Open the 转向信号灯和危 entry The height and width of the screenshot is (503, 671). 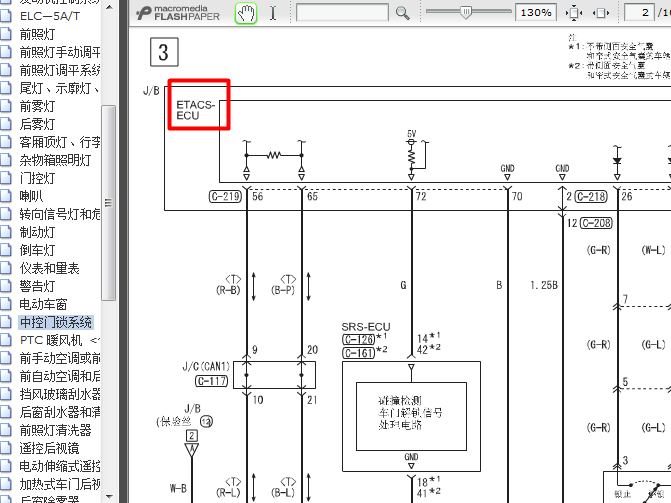pyautogui.click(x=60, y=214)
